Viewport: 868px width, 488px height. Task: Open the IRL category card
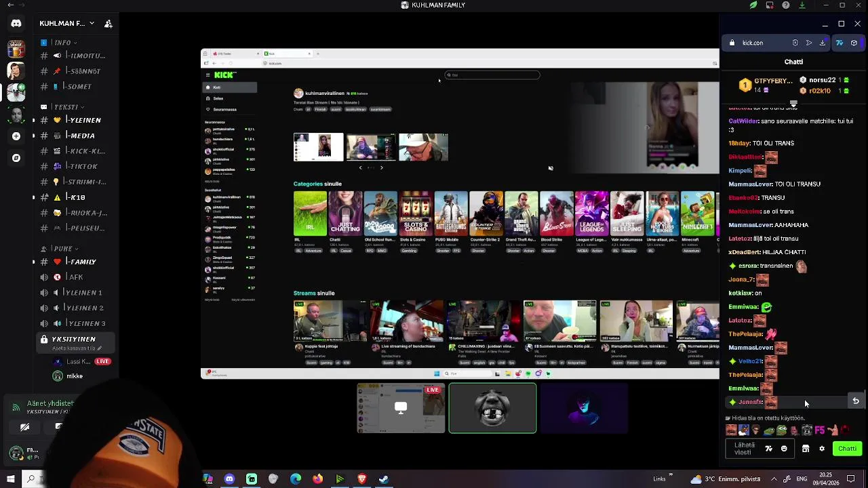tap(310, 222)
